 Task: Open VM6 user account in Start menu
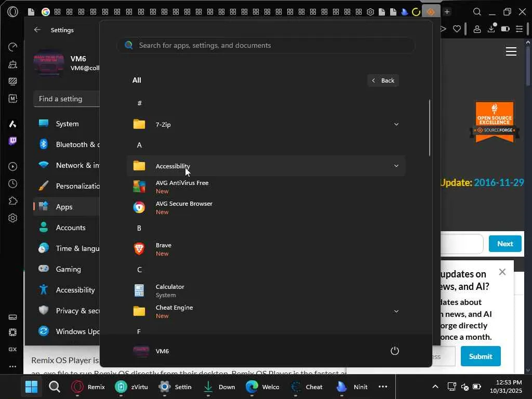coord(151,351)
